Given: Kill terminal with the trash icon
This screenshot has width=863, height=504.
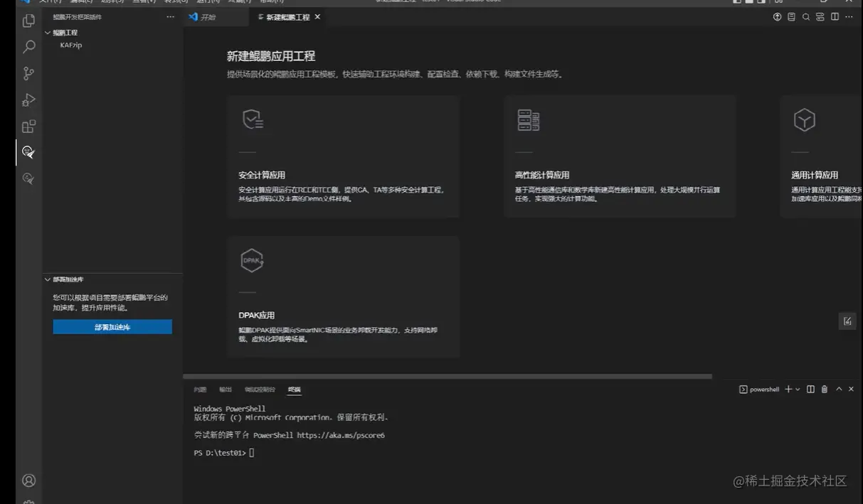Looking at the screenshot, I should pyautogui.click(x=825, y=389).
